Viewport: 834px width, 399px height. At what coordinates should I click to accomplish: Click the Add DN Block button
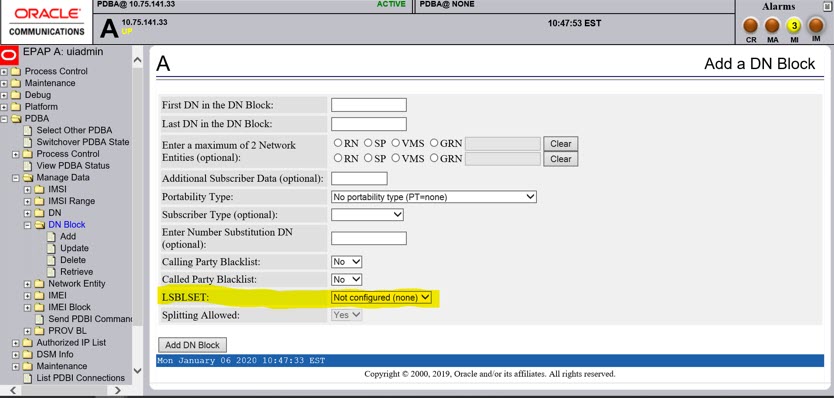tap(193, 345)
